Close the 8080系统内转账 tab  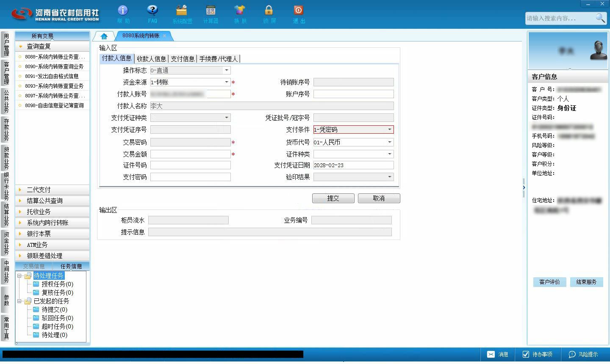pyautogui.click(x=165, y=36)
